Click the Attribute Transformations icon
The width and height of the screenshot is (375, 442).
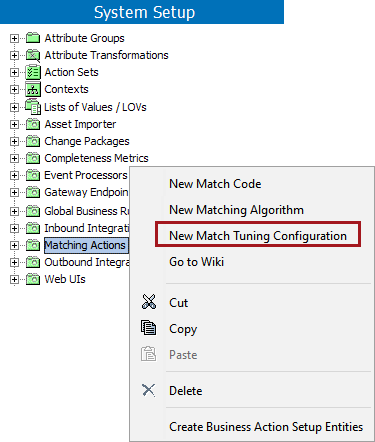click(33, 55)
